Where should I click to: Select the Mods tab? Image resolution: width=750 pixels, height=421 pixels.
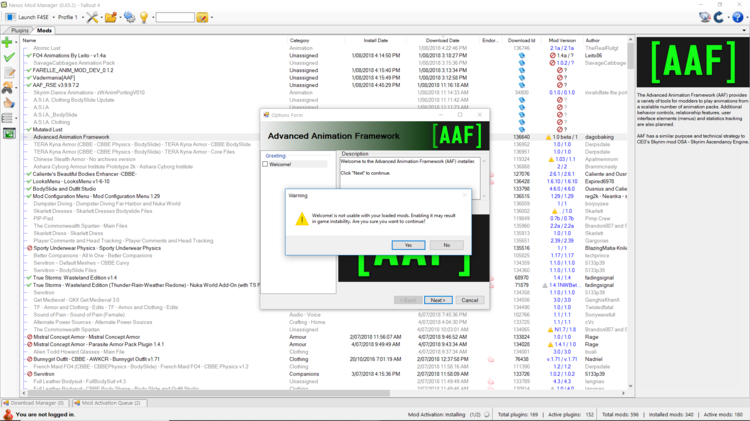(44, 30)
